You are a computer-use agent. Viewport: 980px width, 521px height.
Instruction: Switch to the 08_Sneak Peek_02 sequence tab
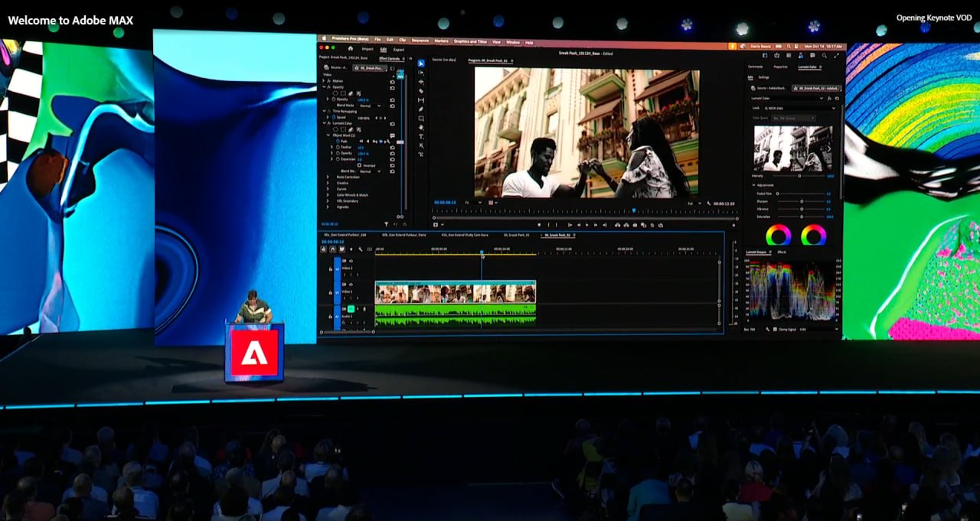coord(559,235)
